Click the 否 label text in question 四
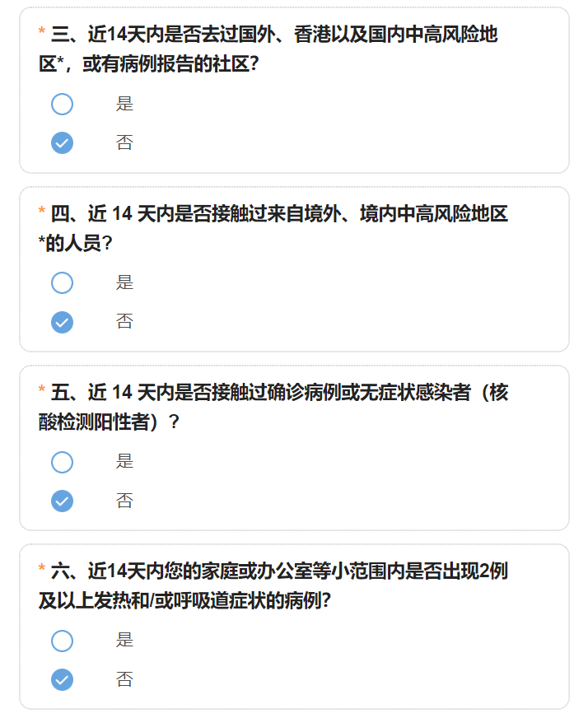The height and width of the screenshot is (718, 588). [x=124, y=322]
